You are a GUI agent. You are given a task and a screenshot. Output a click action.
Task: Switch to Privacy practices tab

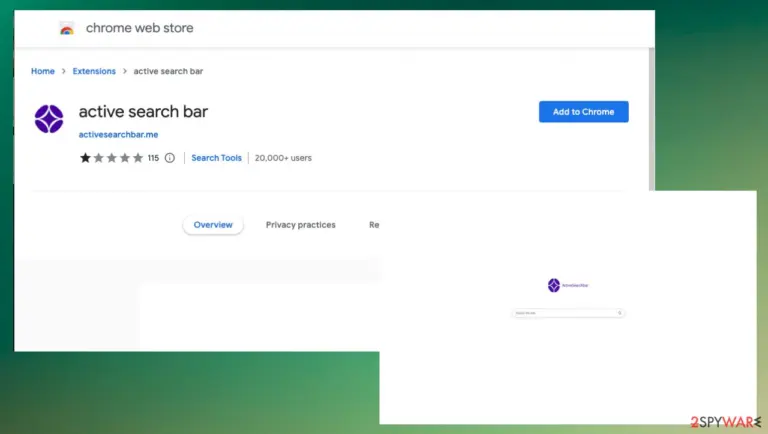point(301,225)
